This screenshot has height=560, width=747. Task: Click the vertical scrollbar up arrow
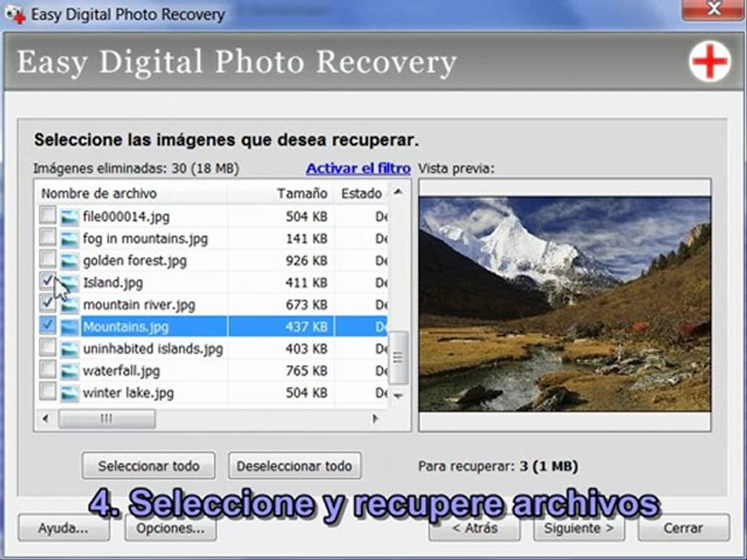pos(398,192)
